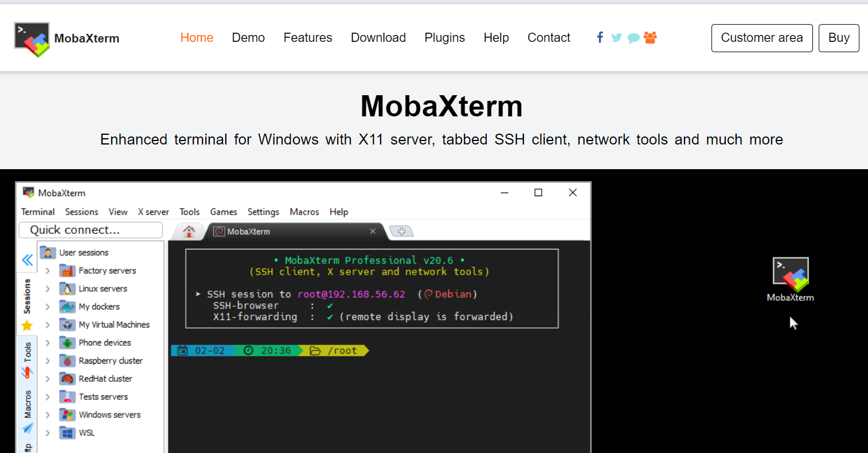Image resolution: width=868 pixels, height=453 pixels.
Task: Open the Terminal menu
Action: coord(38,212)
